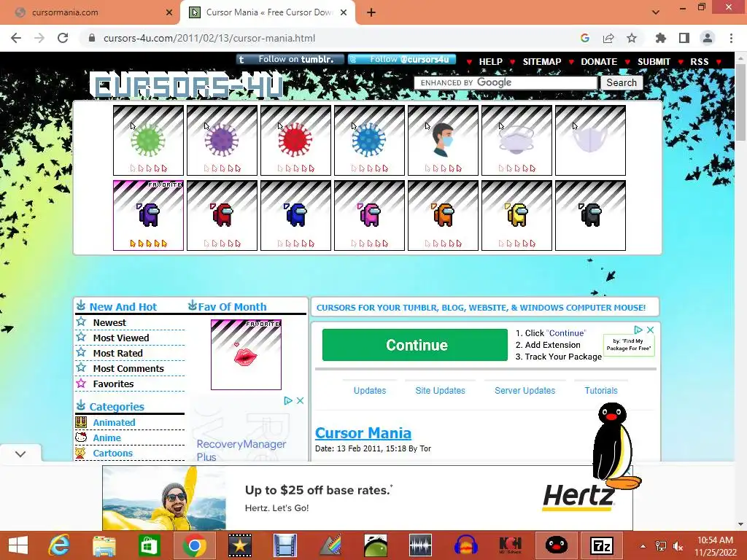The height and width of the screenshot is (560, 747).
Task: Open the DONATE menu link
Action: click(599, 62)
